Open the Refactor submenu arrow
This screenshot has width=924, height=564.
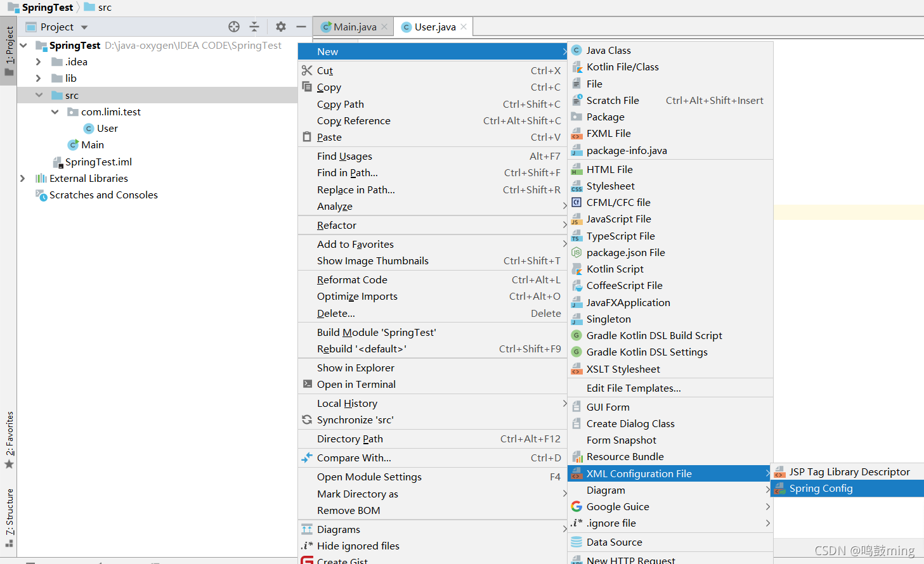click(564, 225)
